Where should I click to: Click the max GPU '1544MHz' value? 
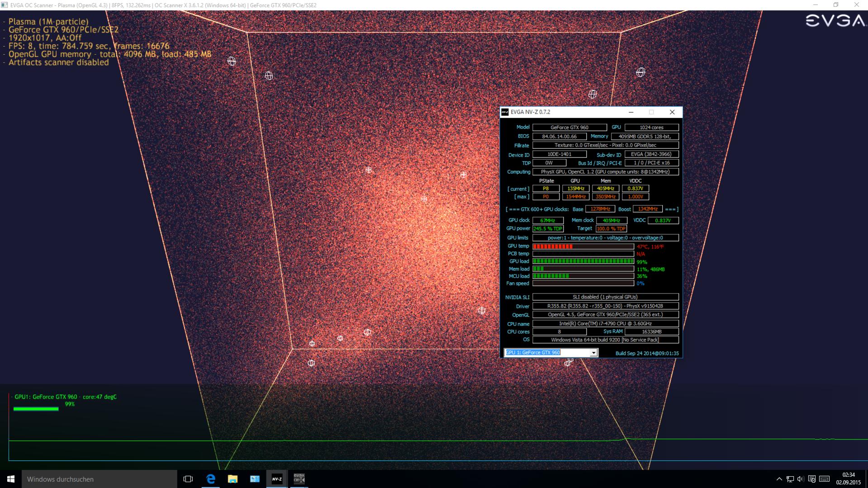coord(576,197)
